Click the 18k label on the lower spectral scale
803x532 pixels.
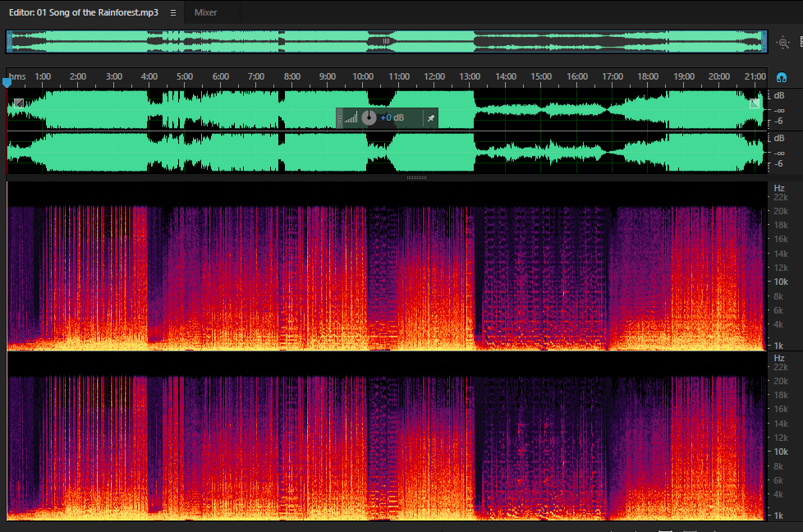click(x=781, y=395)
